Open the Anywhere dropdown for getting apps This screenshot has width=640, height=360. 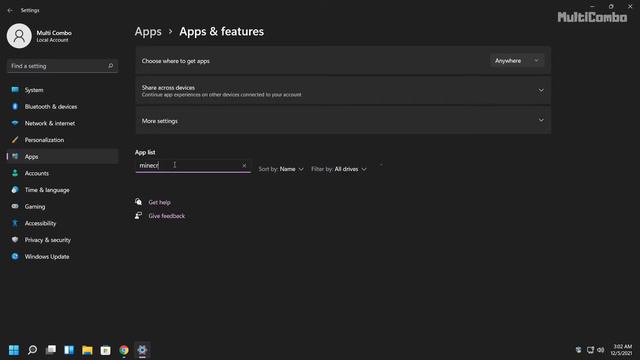516,61
